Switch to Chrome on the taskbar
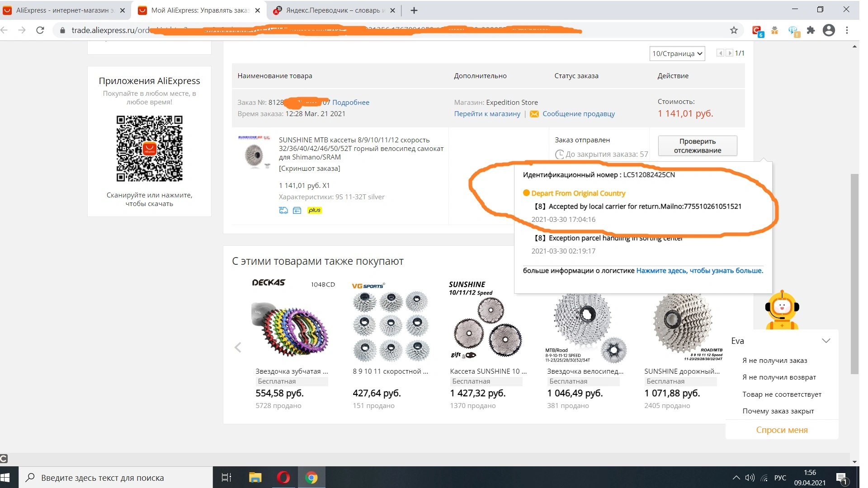Image resolution: width=868 pixels, height=488 pixels. (x=311, y=478)
